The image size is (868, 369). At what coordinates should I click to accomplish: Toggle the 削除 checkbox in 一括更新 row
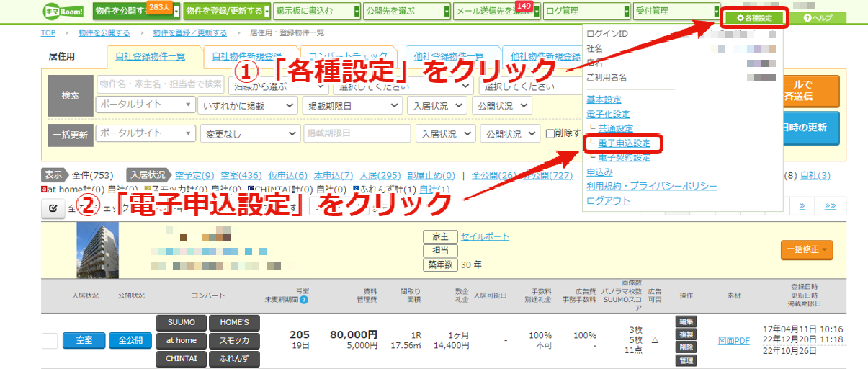pos(550,133)
